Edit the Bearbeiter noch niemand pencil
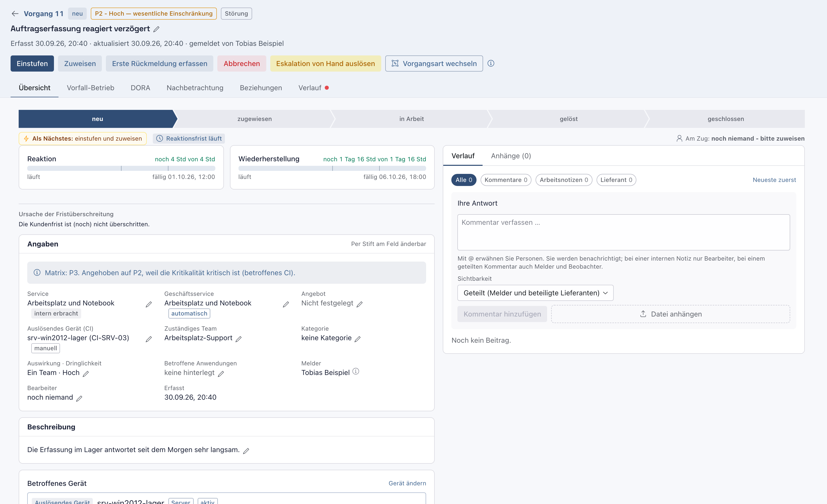The width and height of the screenshot is (827, 504). [79, 399]
